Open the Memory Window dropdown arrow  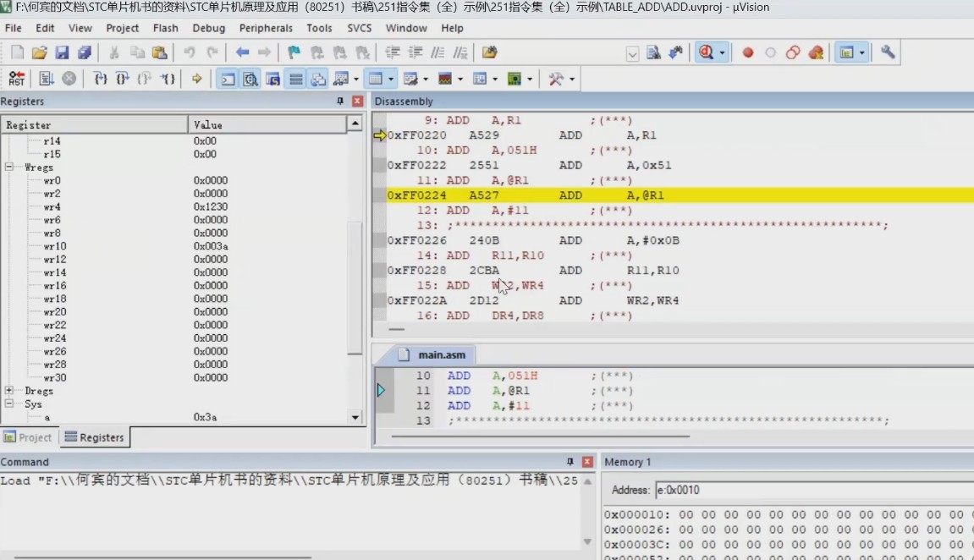(x=392, y=79)
